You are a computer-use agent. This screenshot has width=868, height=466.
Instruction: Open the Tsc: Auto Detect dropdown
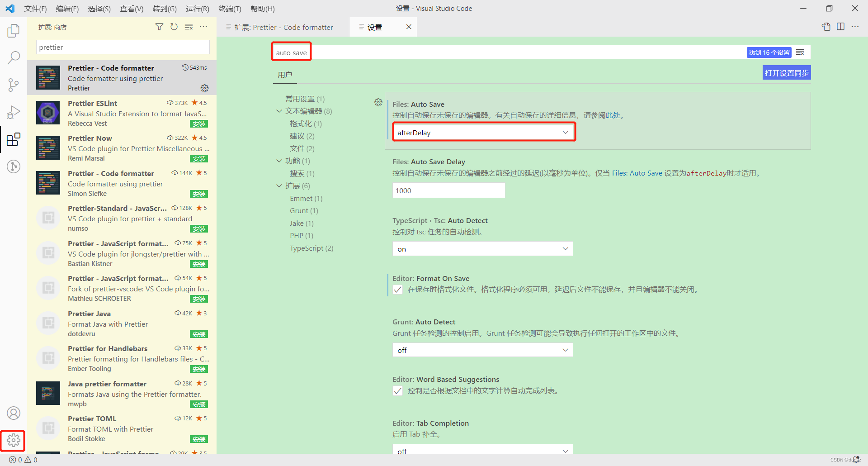483,249
